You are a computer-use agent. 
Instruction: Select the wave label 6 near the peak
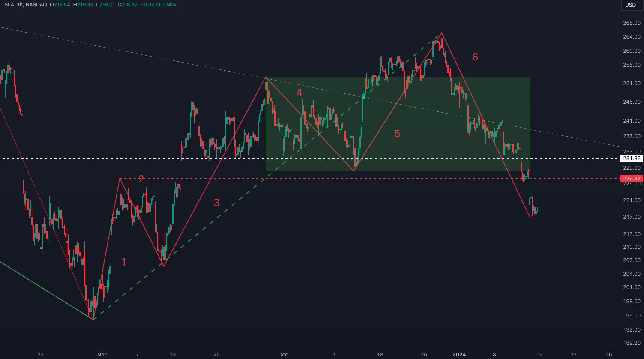(x=475, y=57)
